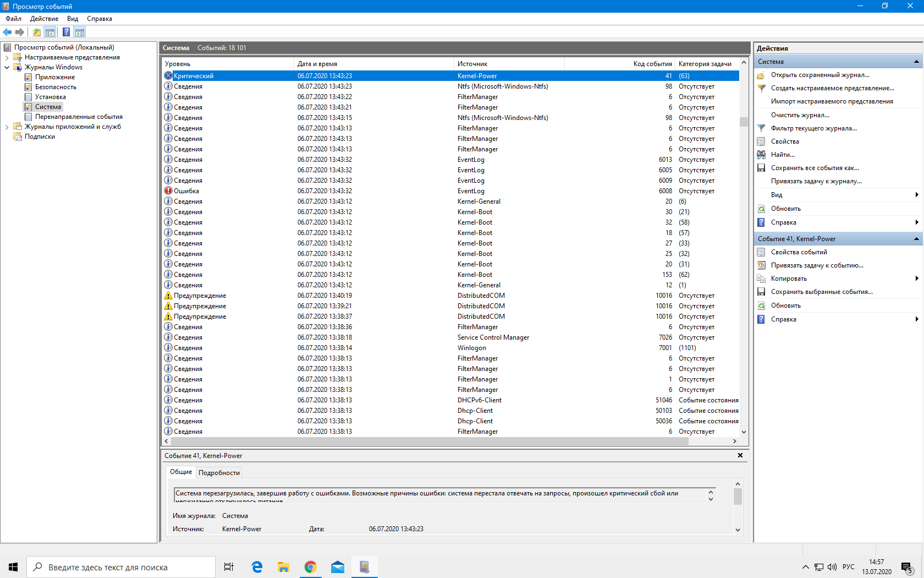Screen dimensions: 924x578
Task: Click the critical icon in the Kernel-Power row
Action: click(168, 75)
